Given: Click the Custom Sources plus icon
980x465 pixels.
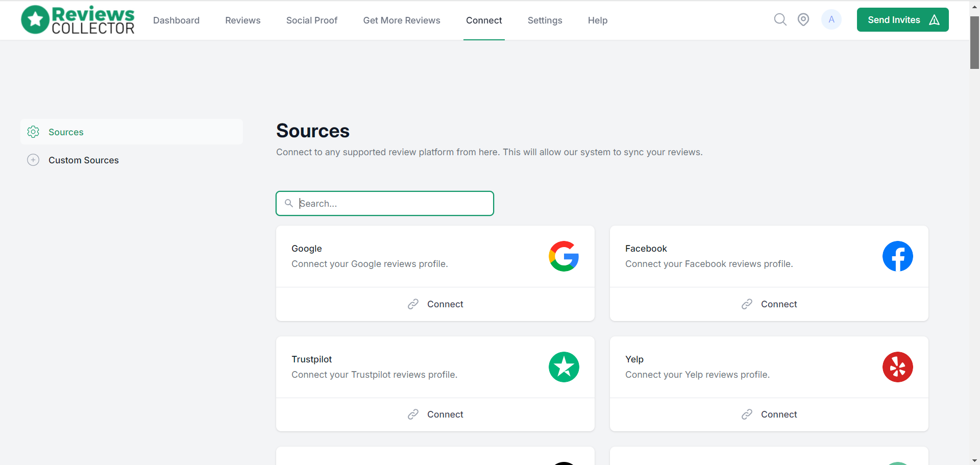Looking at the screenshot, I should 33,160.
